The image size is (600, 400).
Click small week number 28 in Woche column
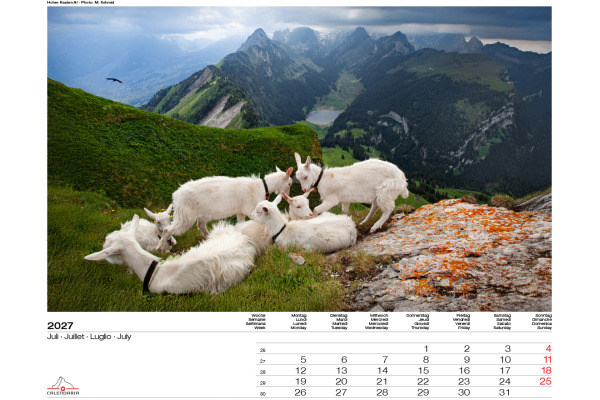[263, 372]
